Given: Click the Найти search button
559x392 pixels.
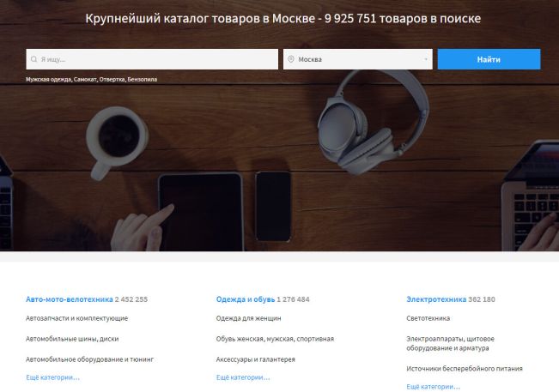Looking at the screenshot, I should tap(489, 59).
